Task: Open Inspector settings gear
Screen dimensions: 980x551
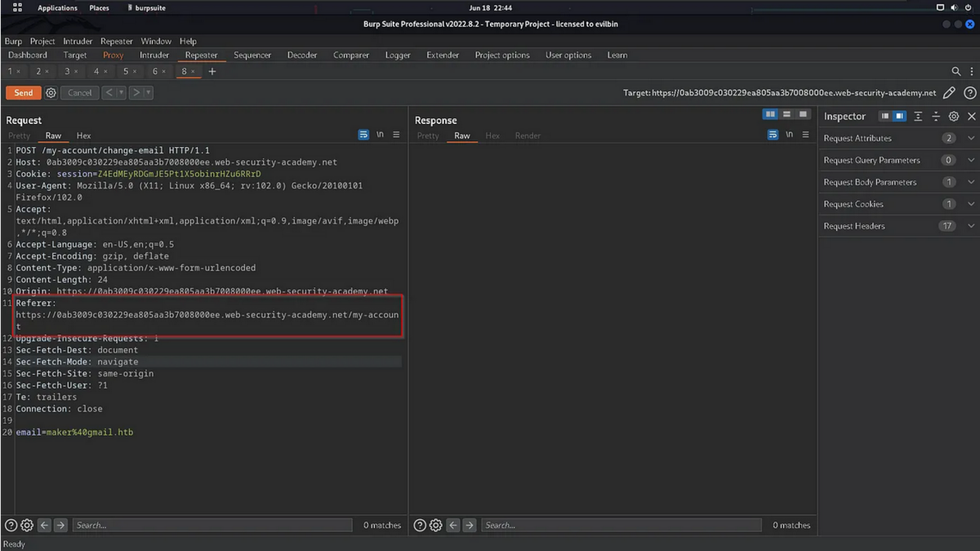Action: (x=954, y=117)
